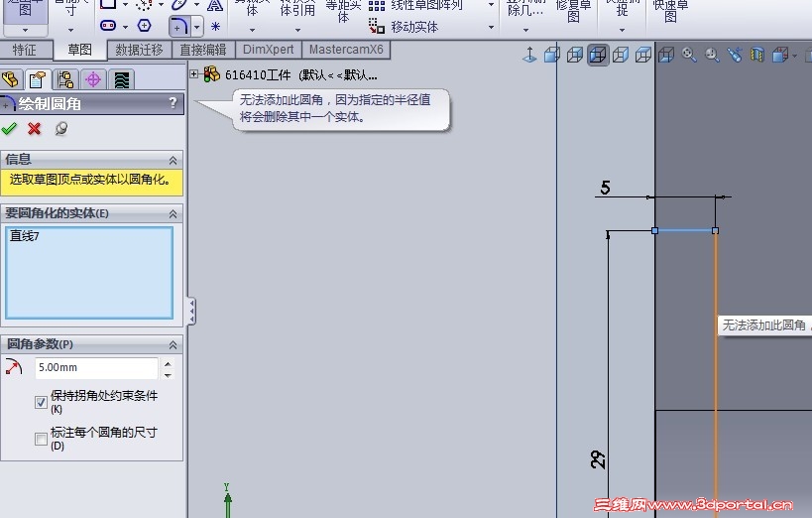Click the move entities icon
The width and height of the screenshot is (812, 518).
click(377, 26)
